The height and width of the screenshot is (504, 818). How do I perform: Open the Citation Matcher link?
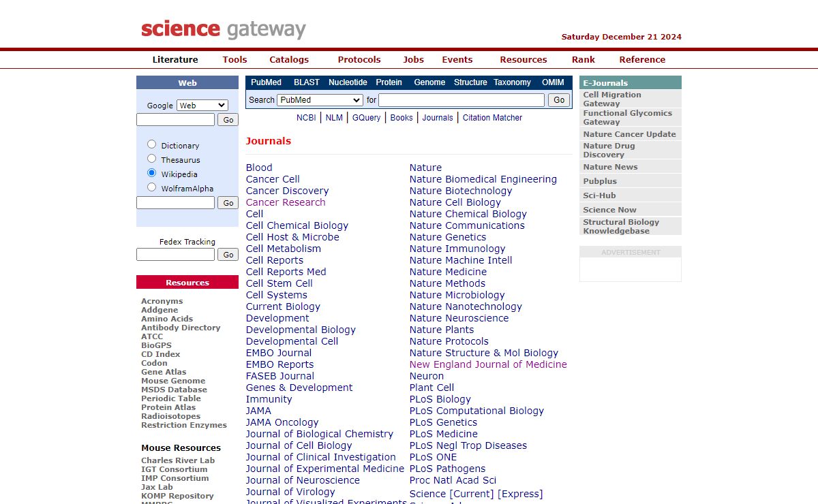492,117
